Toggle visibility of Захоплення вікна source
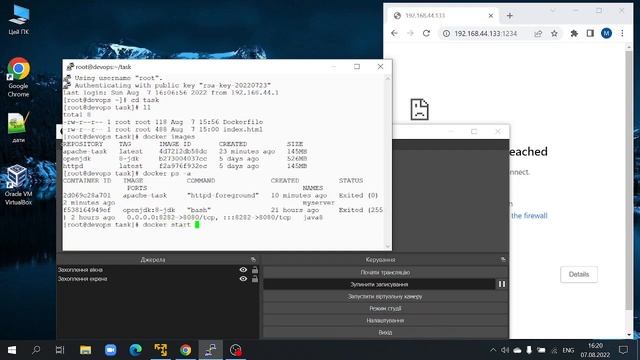This screenshot has height=360, width=640. click(x=243, y=270)
